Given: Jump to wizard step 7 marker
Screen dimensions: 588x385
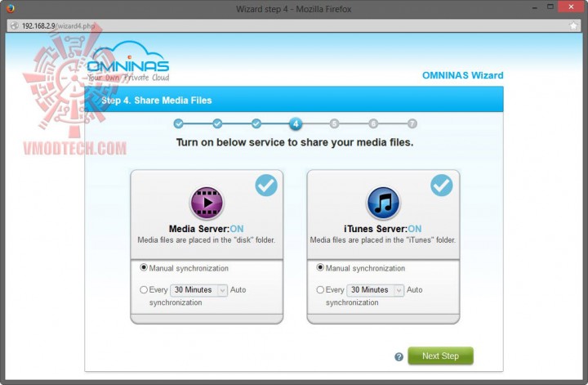Looking at the screenshot, I should click(x=412, y=123).
